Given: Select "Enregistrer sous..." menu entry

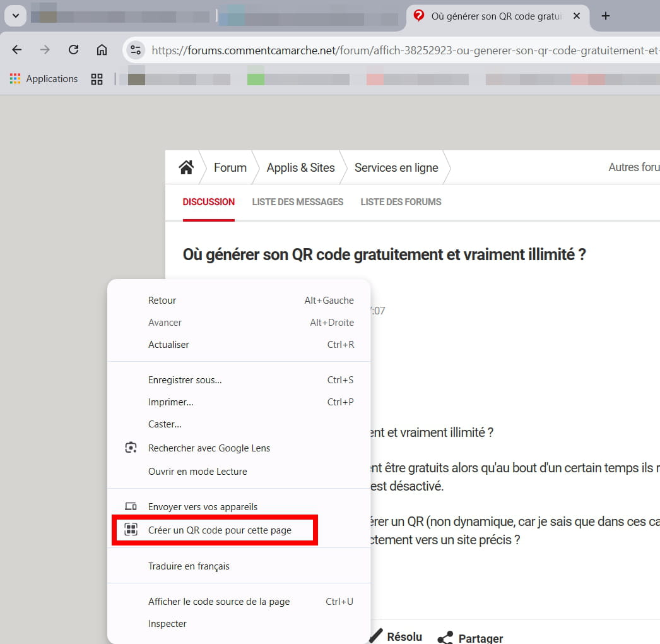Looking at the screenshot, I should click(185, 380).
